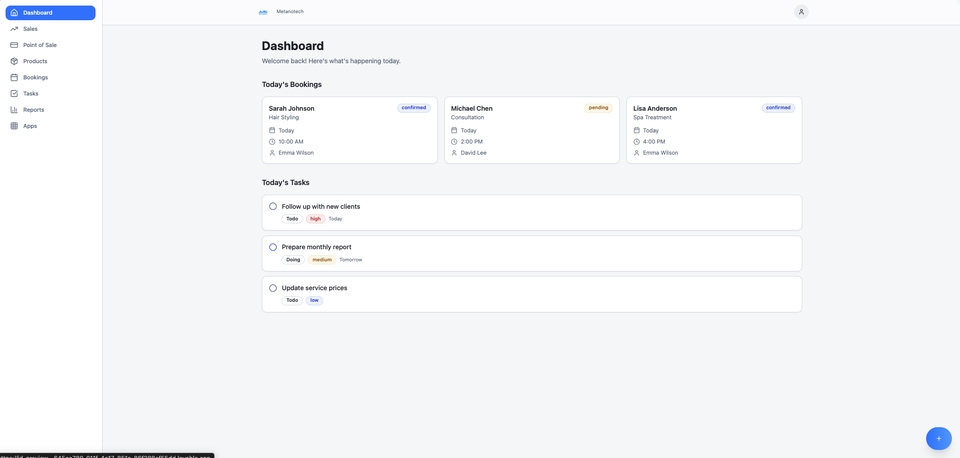Click the Bookings calendar icon

click(x=14, y=77)
